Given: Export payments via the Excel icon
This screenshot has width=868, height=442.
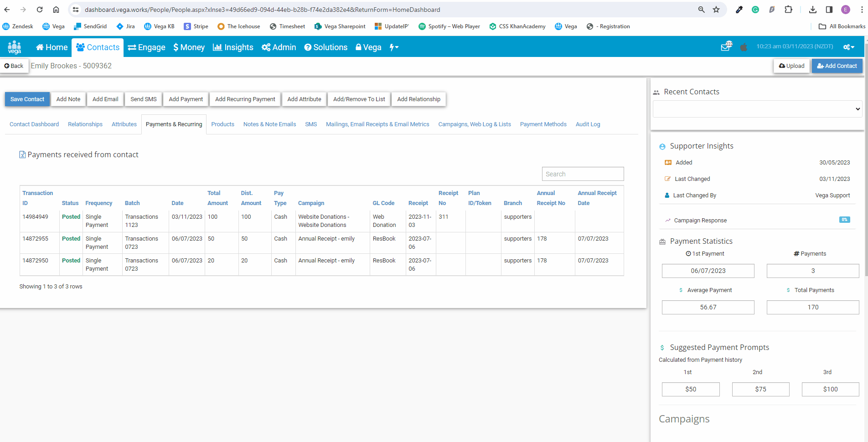Looking at the screenshot, I should [22, 155].
